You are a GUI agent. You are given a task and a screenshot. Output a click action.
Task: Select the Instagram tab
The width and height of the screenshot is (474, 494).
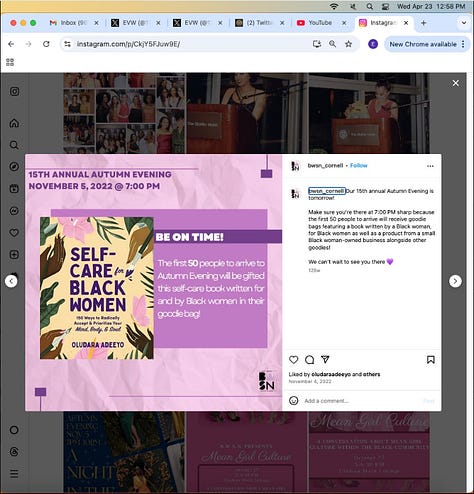(x=383, y=23)
